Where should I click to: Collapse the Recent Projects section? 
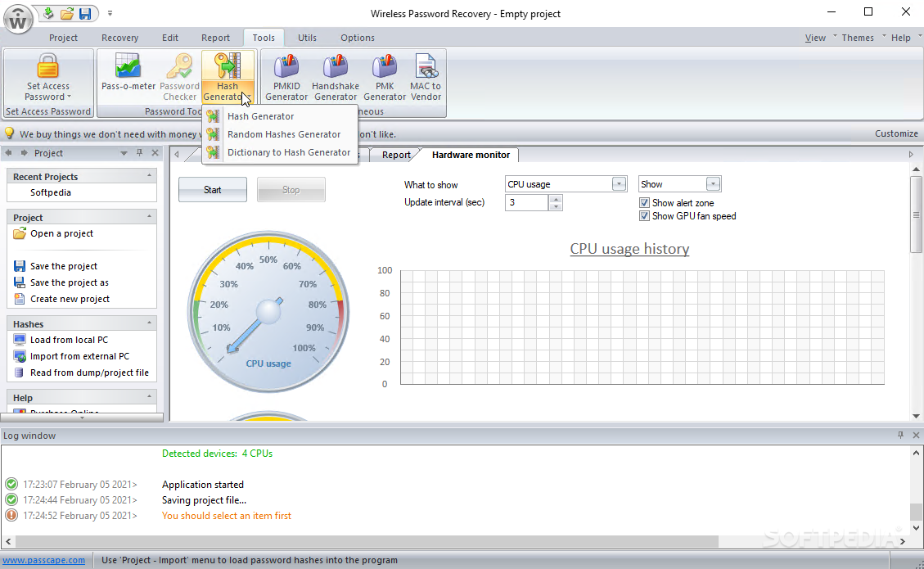click(x=149, y=176)
